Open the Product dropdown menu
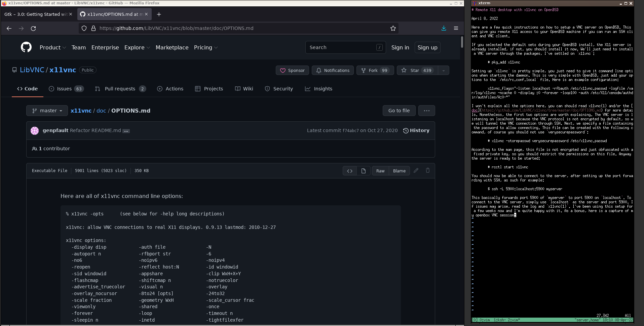Image resolution: width=644 pixels, height=326 pixels. [53, 47]
